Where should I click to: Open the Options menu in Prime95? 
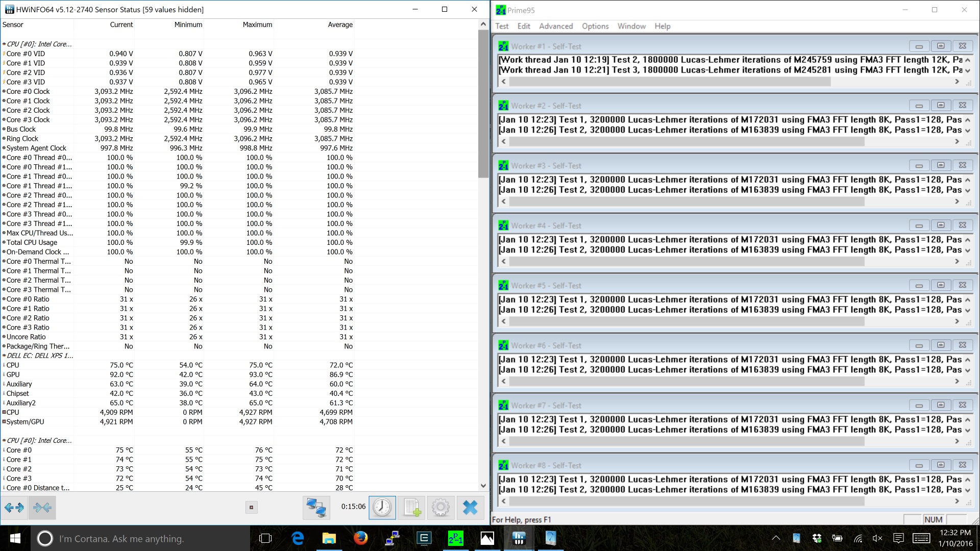(595, 26)
